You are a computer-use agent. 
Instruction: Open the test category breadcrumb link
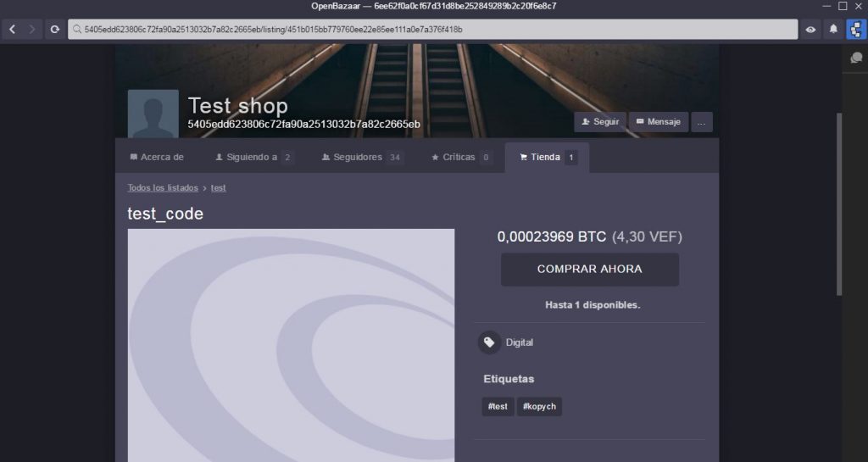click(218, 187)
